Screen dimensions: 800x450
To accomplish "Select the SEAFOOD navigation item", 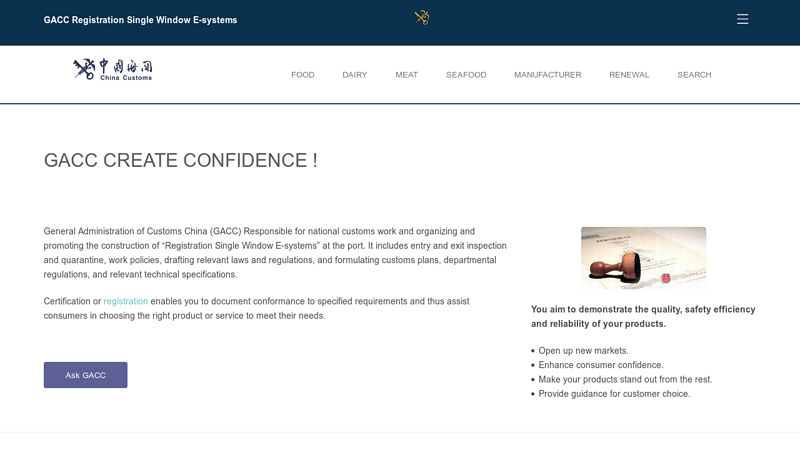I will pyautogui.click(x=466, y=74).
